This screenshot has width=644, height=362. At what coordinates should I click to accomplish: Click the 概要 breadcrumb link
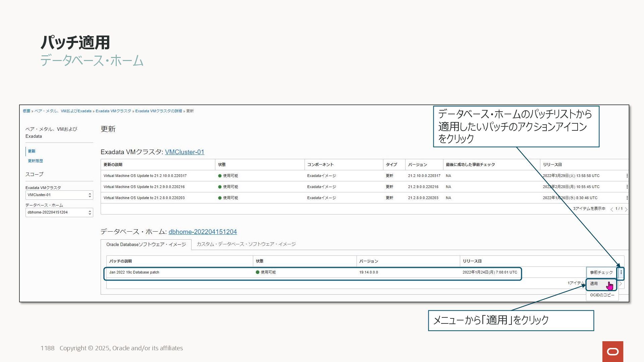tap(26, 111)
